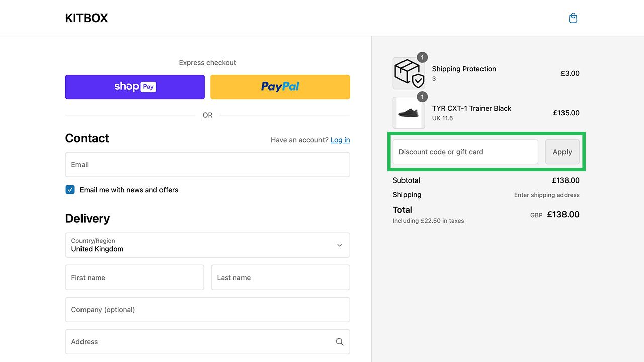
Task: Click the address search magnifier icon
Action: (x=340, y=342)
